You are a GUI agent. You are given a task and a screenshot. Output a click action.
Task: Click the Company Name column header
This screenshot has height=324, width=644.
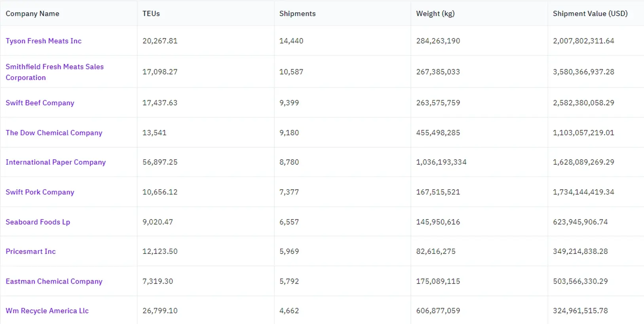coord(32,13)
